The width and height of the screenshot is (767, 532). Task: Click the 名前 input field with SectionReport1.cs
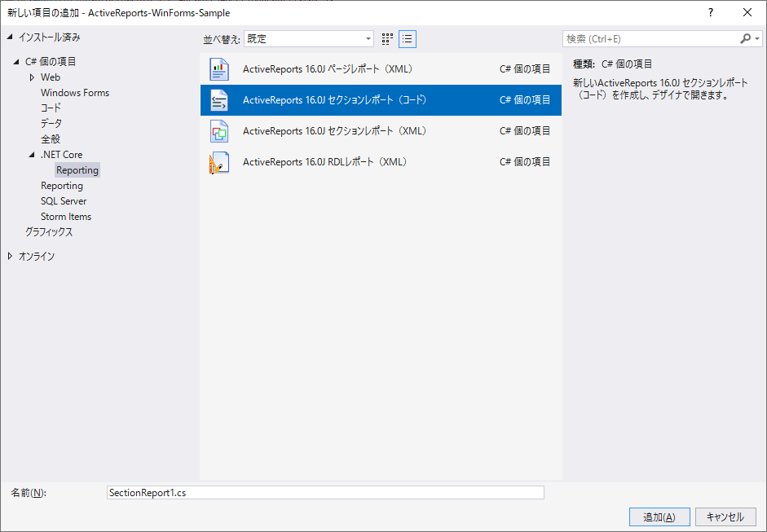pyautogui.click(x=325, y=492)
